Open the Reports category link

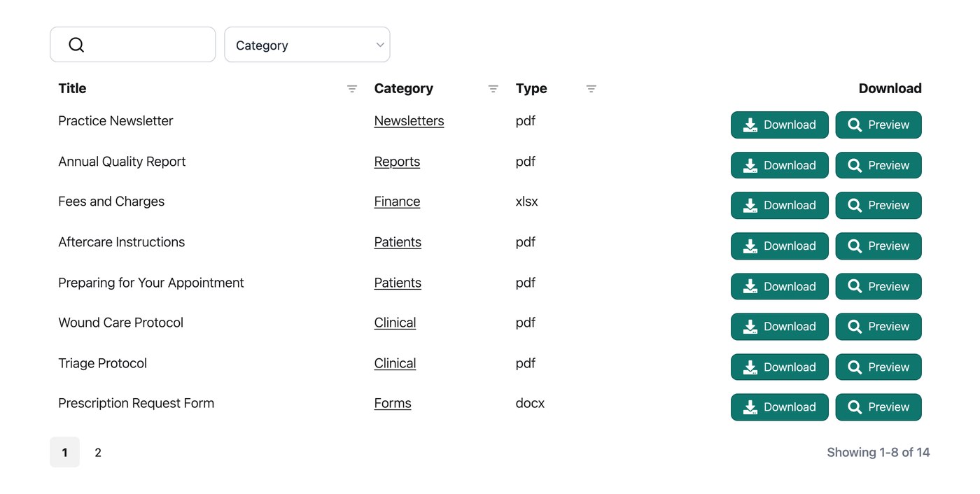[x=397, y=162]
